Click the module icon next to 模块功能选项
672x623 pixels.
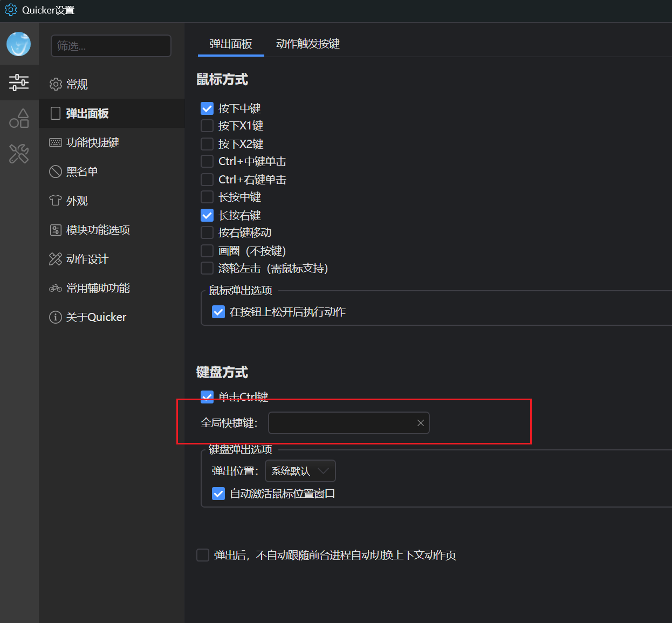coord(56,230)
